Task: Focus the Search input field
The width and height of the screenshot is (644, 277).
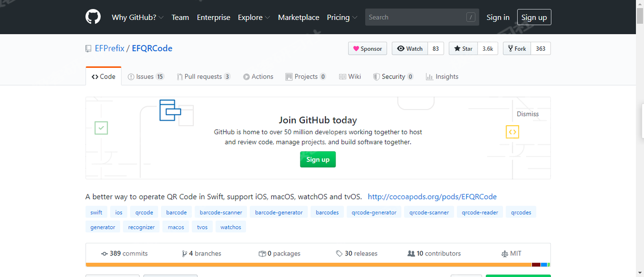Action: tap(422, 17)
